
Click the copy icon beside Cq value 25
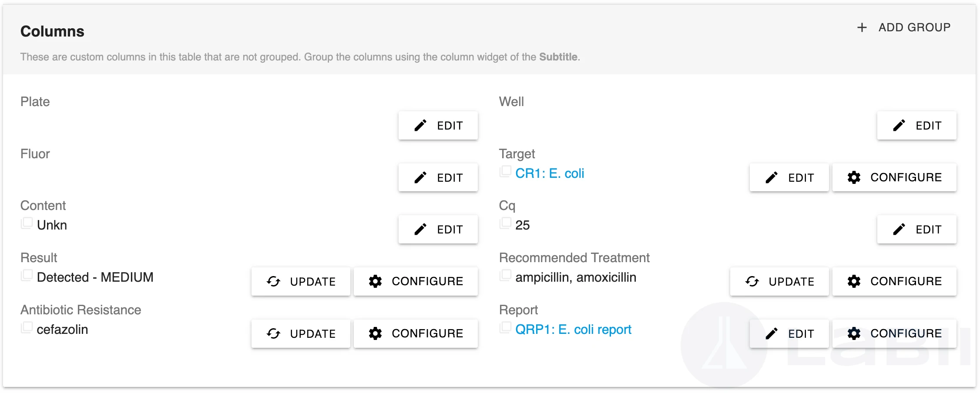(x=505, y=223)
